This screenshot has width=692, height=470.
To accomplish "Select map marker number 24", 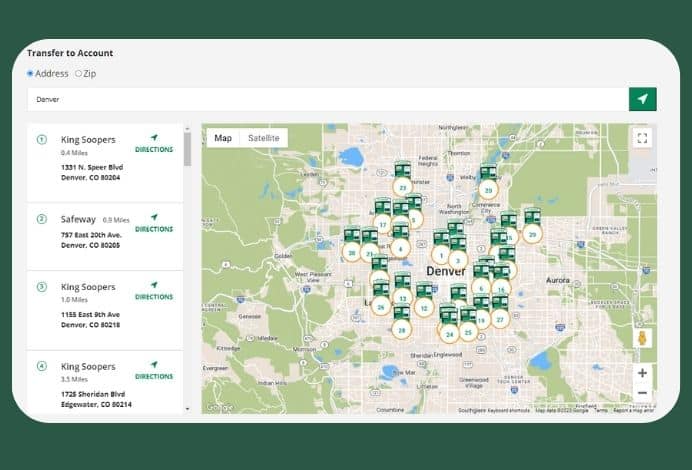I will tap(449, 334).
